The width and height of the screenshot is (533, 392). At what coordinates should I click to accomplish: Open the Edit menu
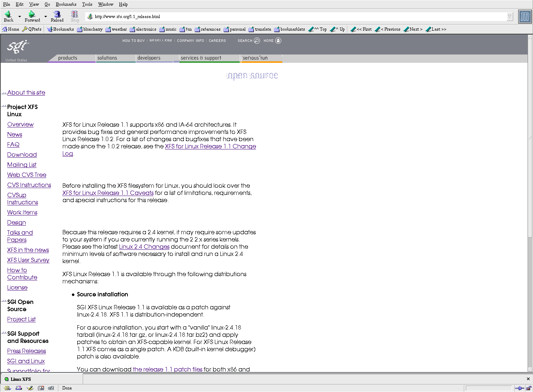click(x=19, y=4)
